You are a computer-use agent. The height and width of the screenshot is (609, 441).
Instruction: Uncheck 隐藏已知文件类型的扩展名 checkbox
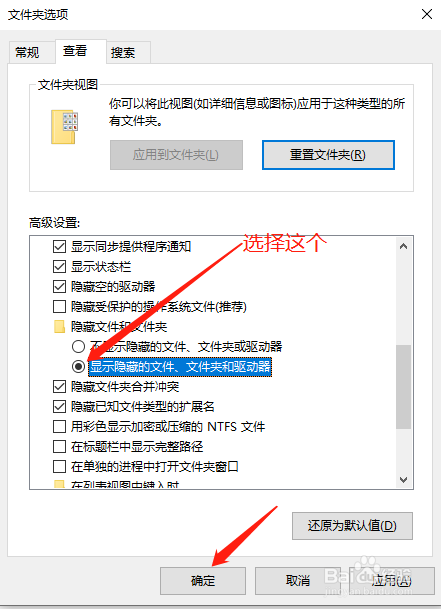(59, 407)
